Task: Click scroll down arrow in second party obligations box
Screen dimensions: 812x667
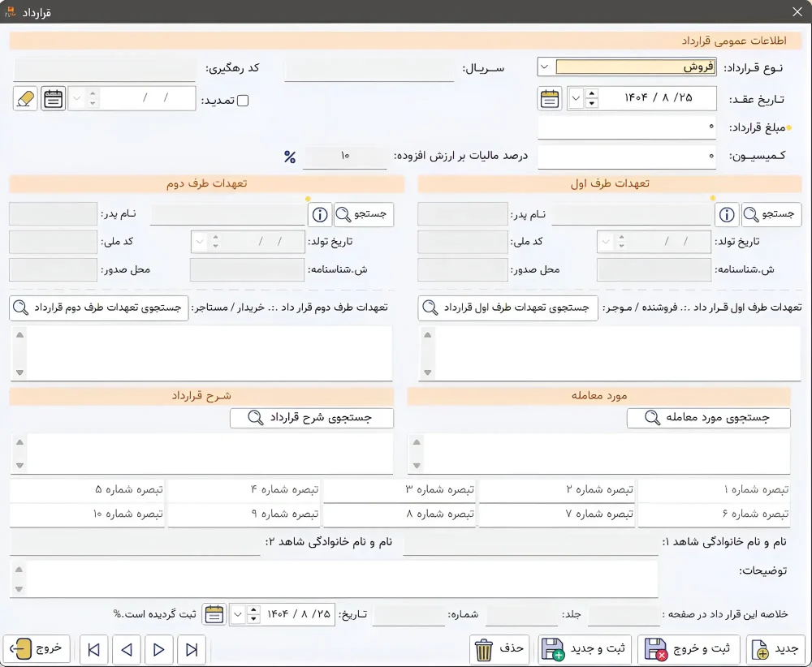Action: [x=19, y=372]
